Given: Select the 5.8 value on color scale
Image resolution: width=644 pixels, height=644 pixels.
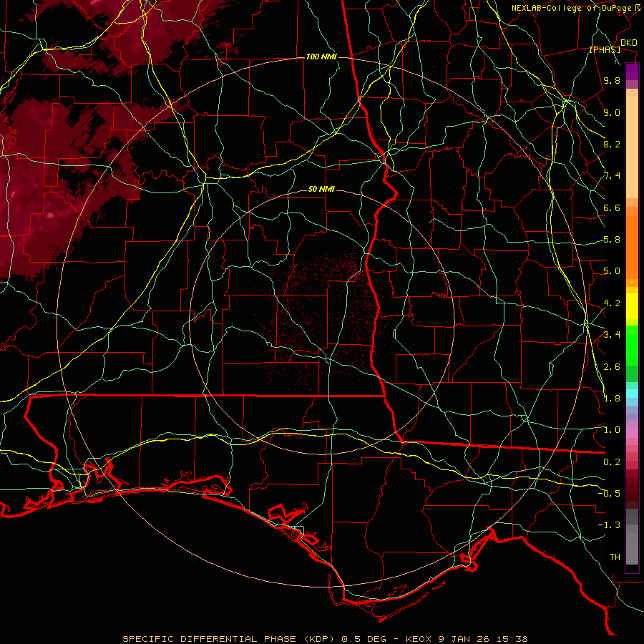Looking at the screenshot, I should [x=612, y=240].
